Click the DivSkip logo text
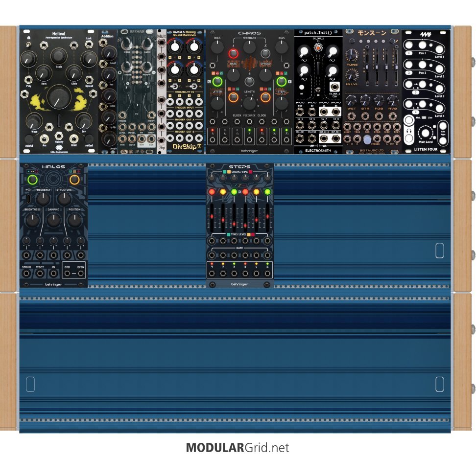Screen dimensions: 476x458 coord(185,147)
